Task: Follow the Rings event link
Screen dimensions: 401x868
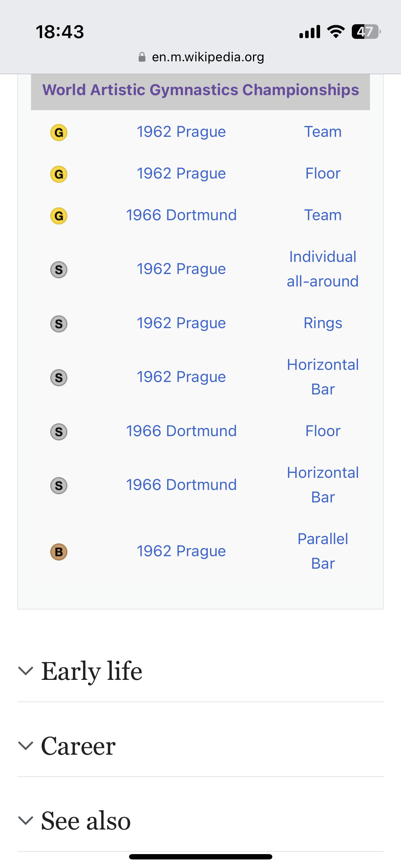Action: [x=323, y=323]
